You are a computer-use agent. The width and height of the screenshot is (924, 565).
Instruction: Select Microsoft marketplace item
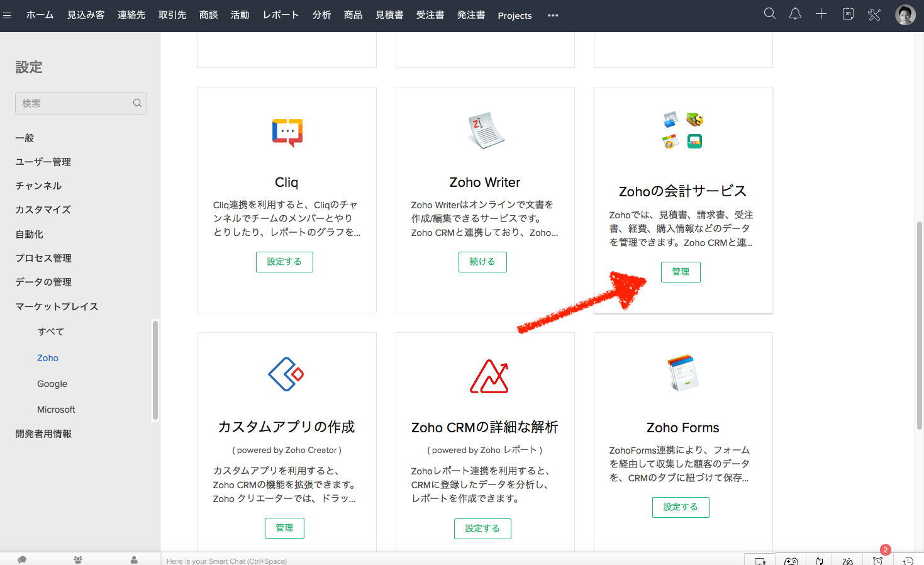pyautogui.click(x=56, y=410)
